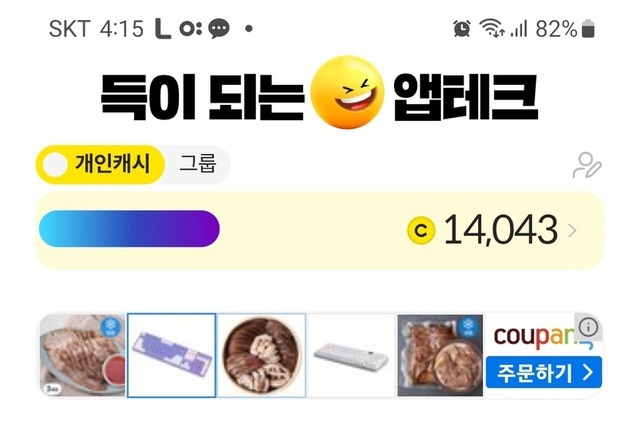Open the ad info icon

589,327
